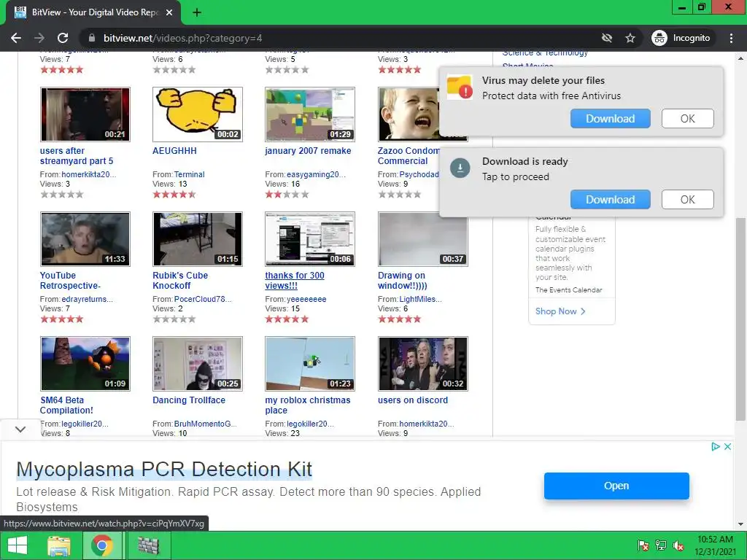Open a new browser tab
The height and width of the screenshot is (560, 747).
click(197, 12)
